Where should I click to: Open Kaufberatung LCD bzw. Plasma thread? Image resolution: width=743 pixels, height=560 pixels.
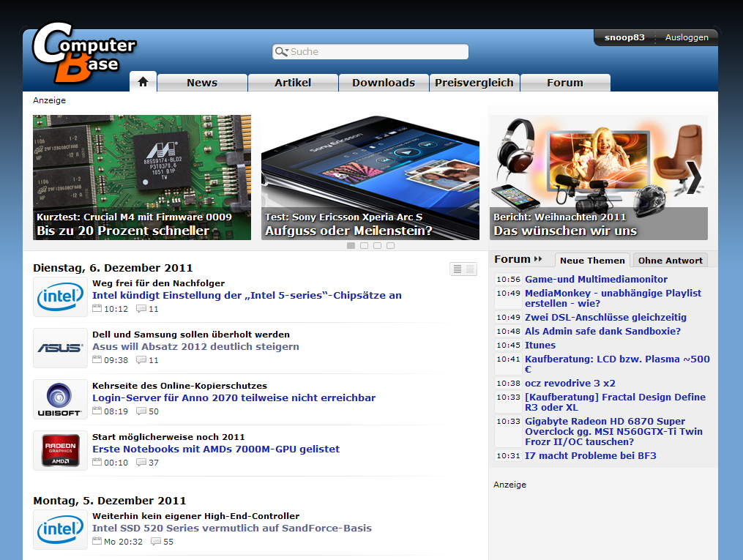(x=617, y=364)
